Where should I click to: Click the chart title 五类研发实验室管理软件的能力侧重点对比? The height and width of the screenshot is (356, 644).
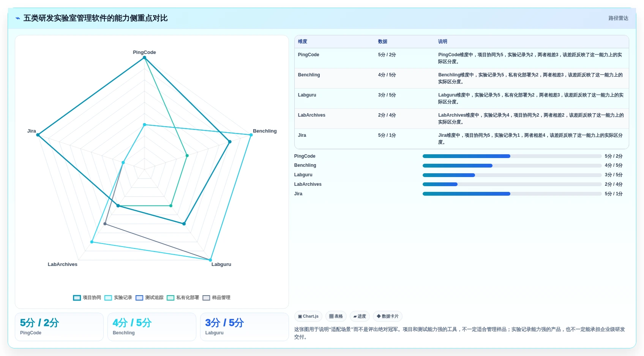pyautogui.click(x=95, y=18)
